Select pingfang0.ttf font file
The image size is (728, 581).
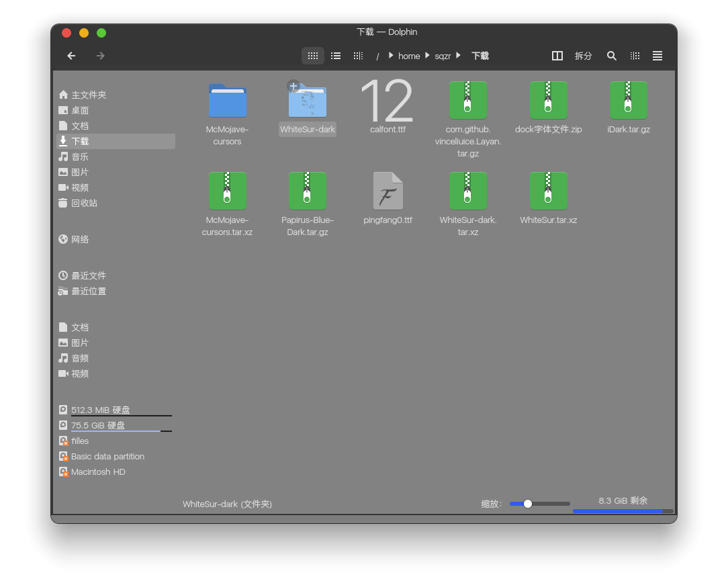[x=388, y=199]
